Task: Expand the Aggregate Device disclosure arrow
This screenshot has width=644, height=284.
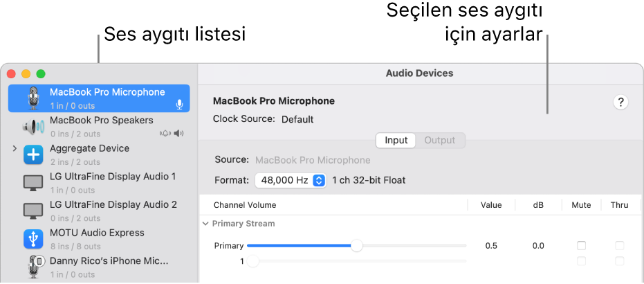Action: coord(15,149)
